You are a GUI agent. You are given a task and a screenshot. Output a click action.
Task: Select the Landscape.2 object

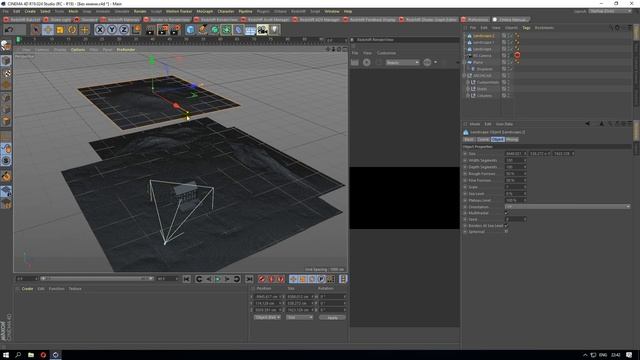(x=483, y=36)
